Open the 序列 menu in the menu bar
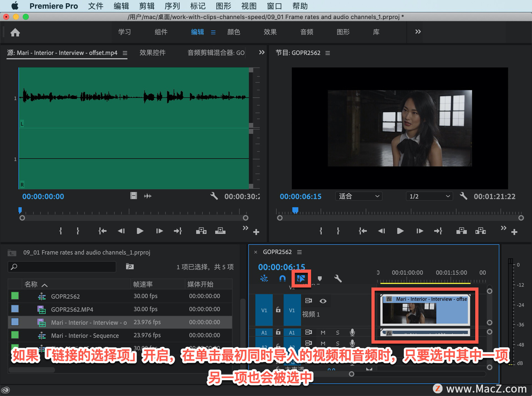Viewport: 532px width, 396px height. coord(172,6)
